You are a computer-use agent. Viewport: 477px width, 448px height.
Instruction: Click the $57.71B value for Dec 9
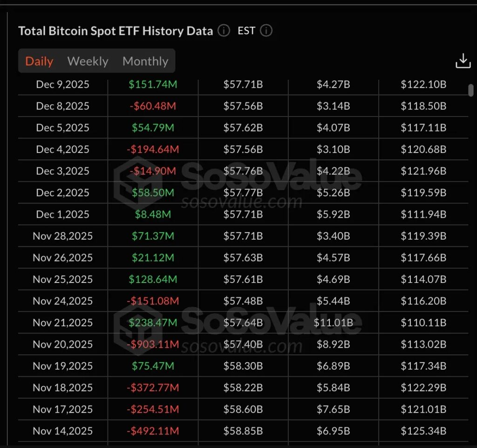(243, 84)
